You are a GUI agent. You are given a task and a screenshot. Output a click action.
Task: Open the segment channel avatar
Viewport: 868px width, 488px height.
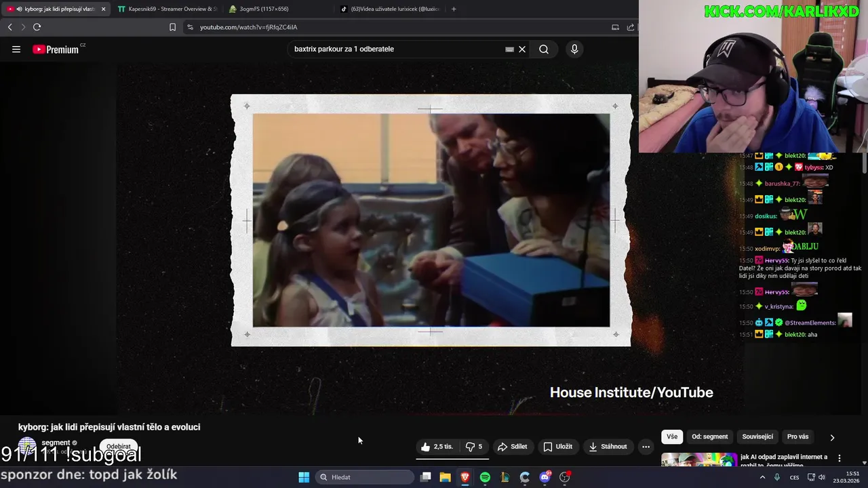[x=27, y=447]
